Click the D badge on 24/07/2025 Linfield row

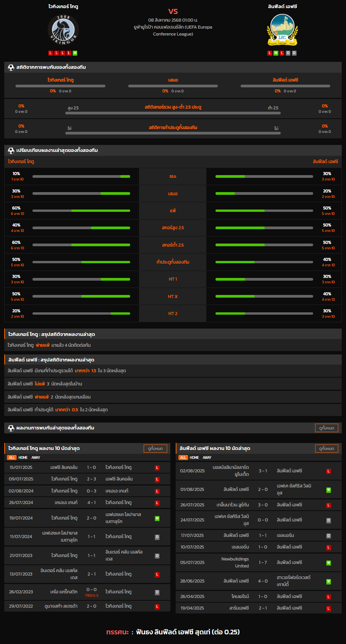tap(329, 520)
